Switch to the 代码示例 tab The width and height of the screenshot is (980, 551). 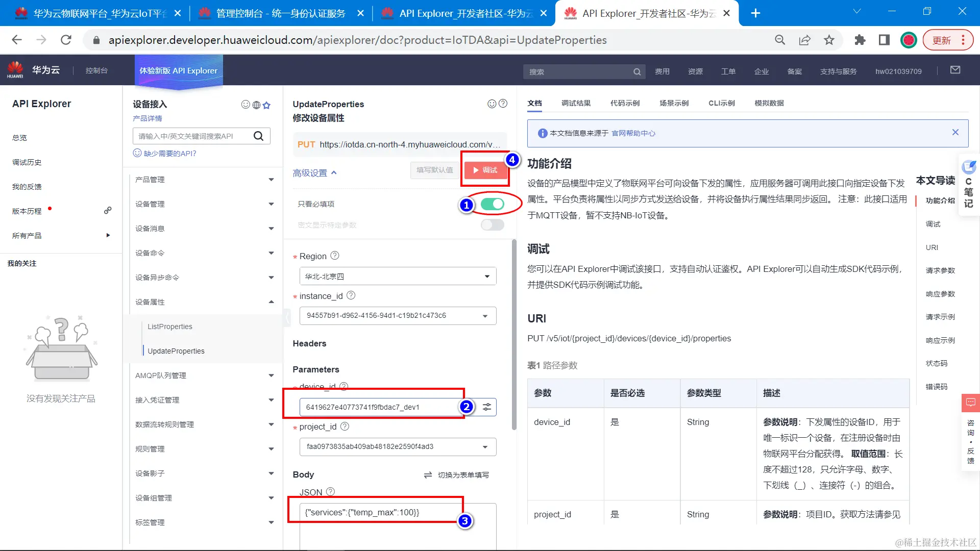click(625, 103)
